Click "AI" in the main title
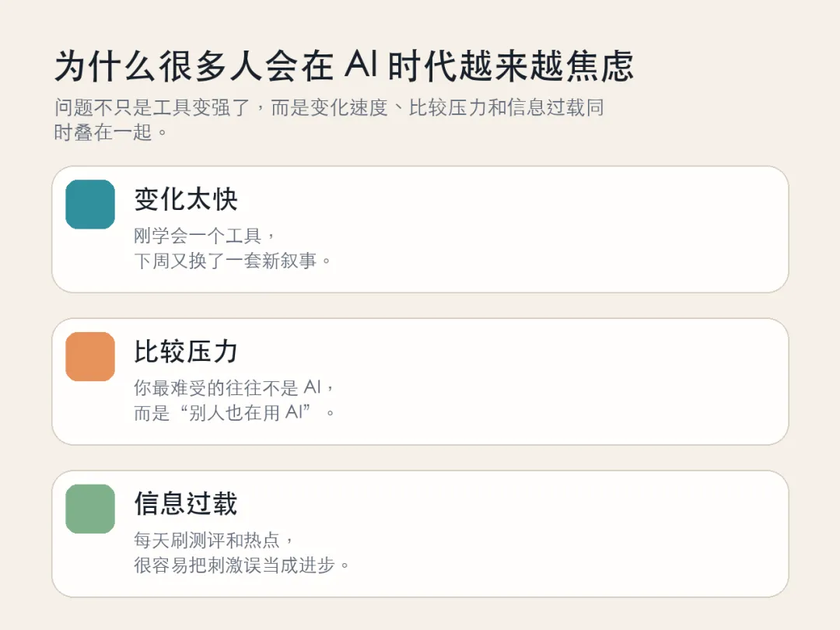This screenshot has width=840, height=630. coord(359,67)
